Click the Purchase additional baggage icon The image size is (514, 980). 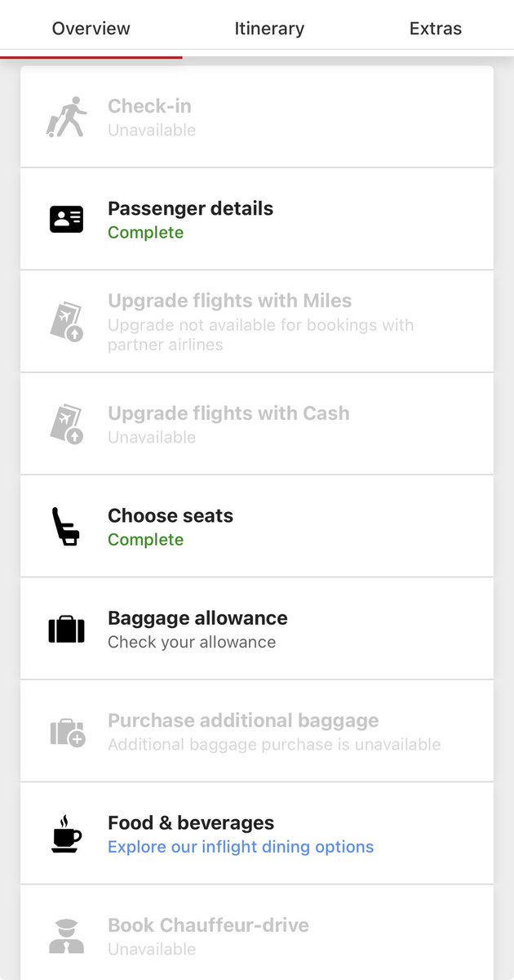66,732
